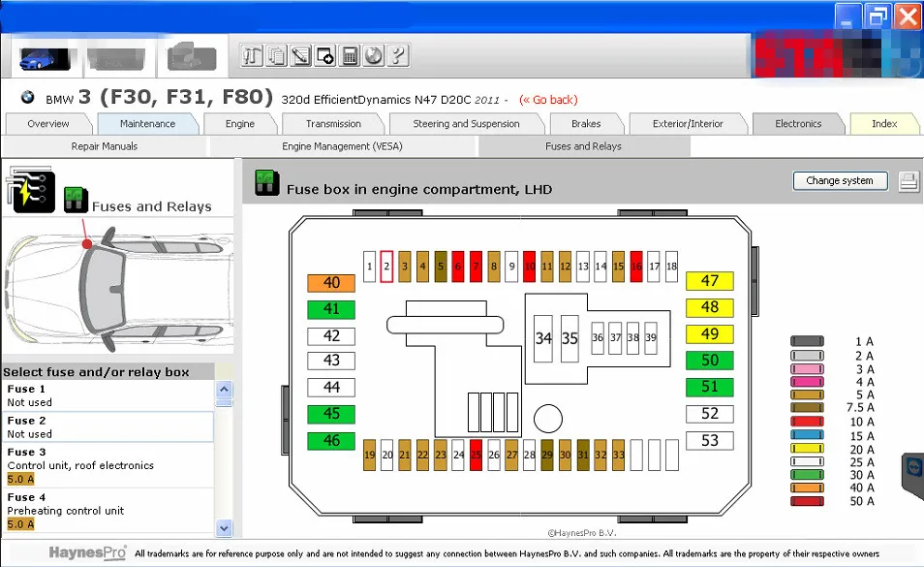Click red-outlined fuse 2 in top row

coord(386,267)
